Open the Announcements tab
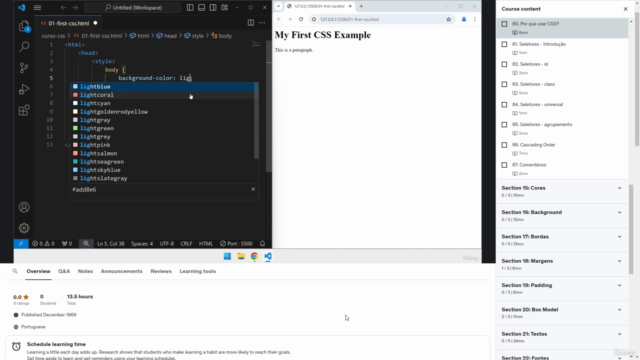640x360 pixels. click(x=122, y=271)
